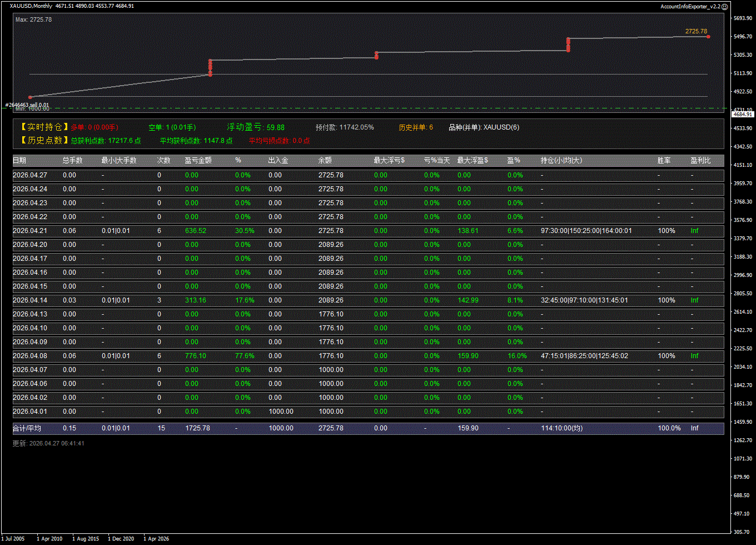This screenshot has height=545, width=756.
Task: Click the 实时持仓 section heading
Action: [x=42, y=127]
